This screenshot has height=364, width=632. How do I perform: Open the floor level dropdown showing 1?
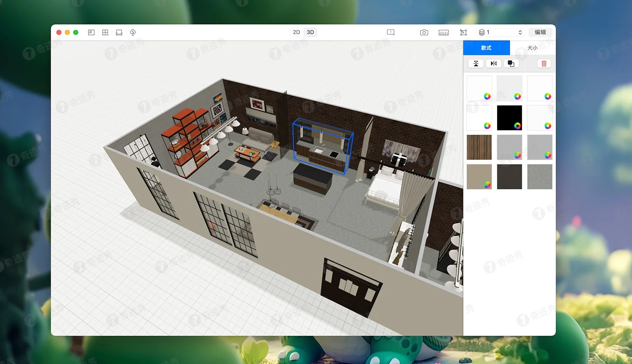[x=501, y=32]
